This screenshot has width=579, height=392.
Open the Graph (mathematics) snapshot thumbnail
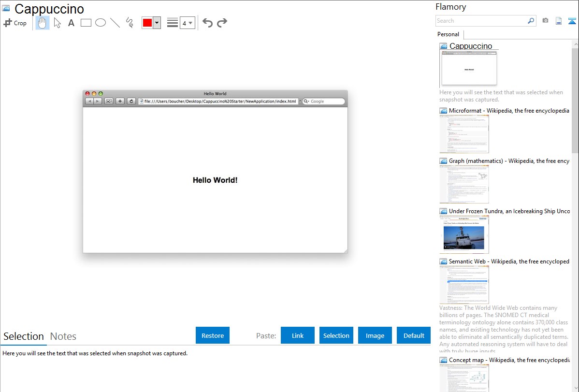click(464, 184)
